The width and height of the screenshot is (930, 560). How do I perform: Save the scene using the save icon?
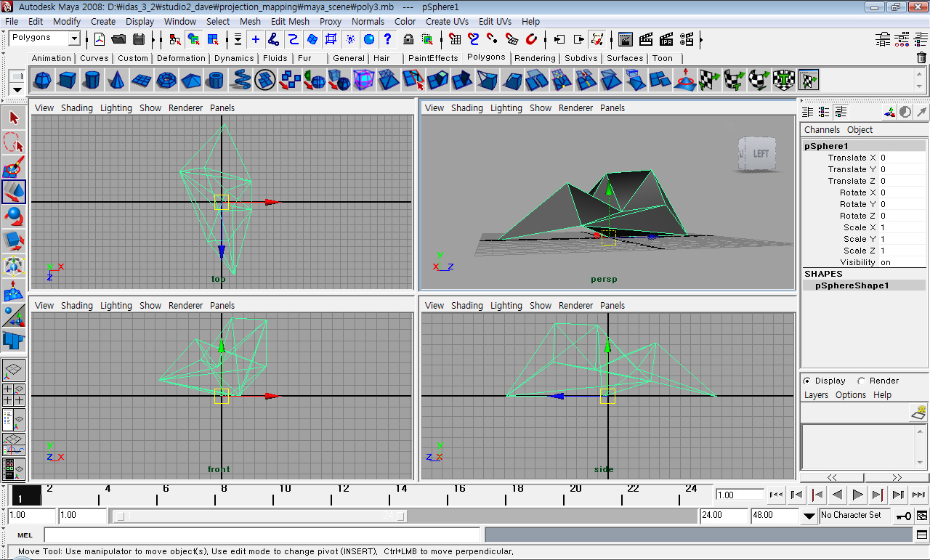click(138, 38)
